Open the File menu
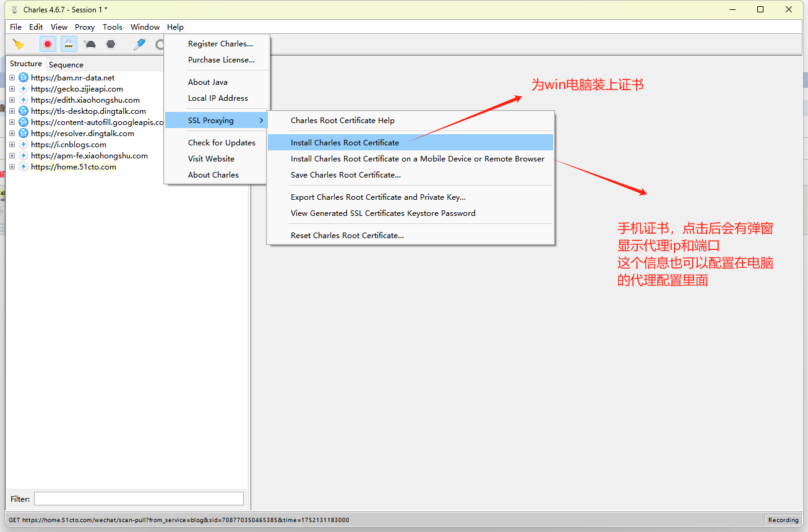The image size is (808, 532). [x=15, y=27]
